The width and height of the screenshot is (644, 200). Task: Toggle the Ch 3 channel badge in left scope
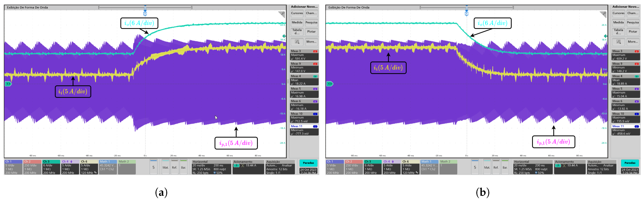pos(51,167)
